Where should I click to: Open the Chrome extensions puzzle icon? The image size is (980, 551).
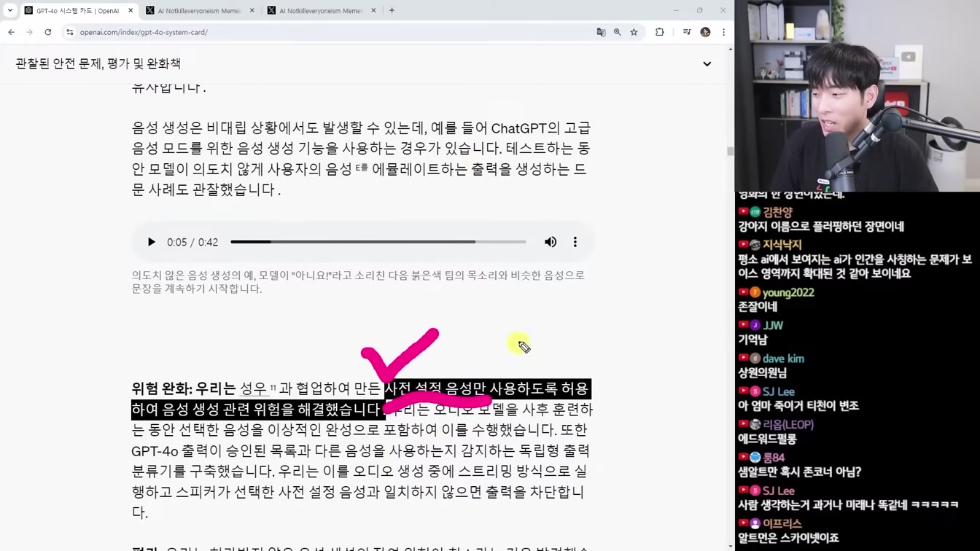pyautogui.click(x=660, y=32)
